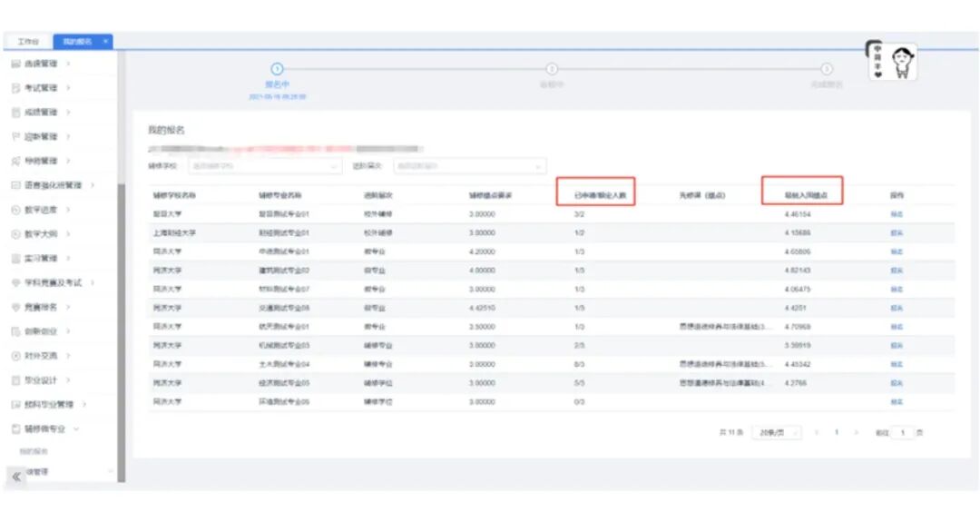The height and width of the screenshot is (522, 980).
Task: Close the 我的报名 tab
Action: pos(105,41)
